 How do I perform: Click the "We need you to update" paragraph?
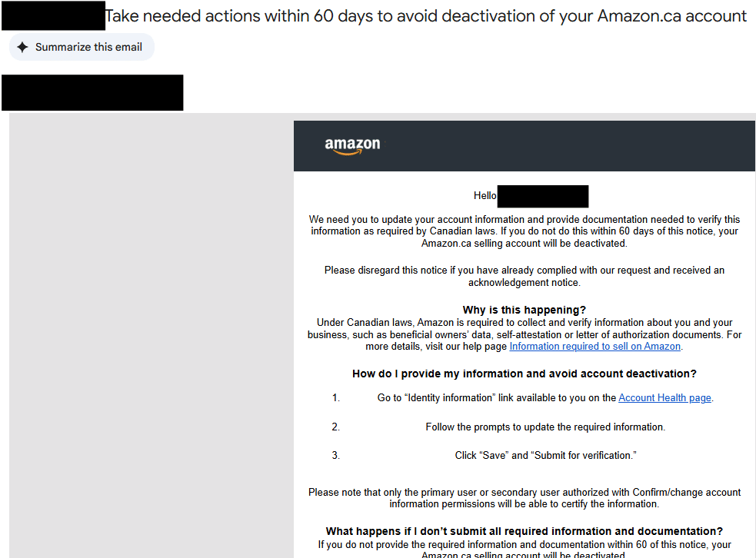[524, 231]
